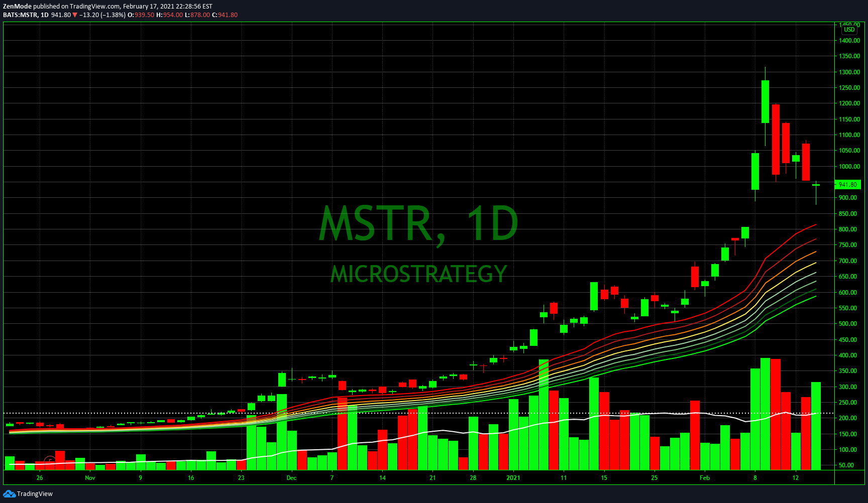
Task: Click the 450.00 price axis label
Action: tap(848, 340)
